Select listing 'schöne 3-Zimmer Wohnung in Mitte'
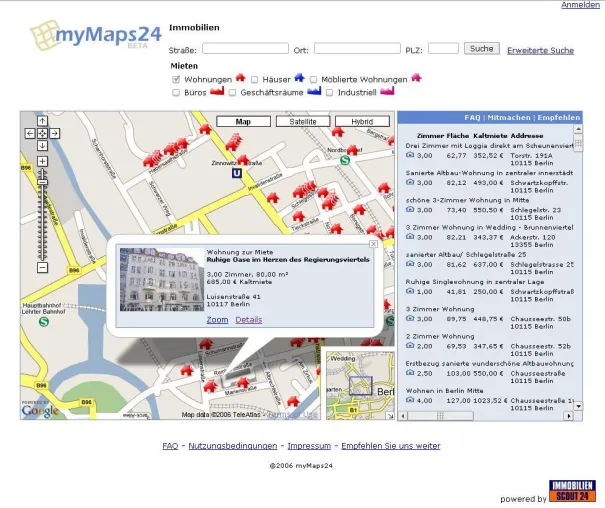The height and width of the screenshot is (508, 605). pos(467,200)
